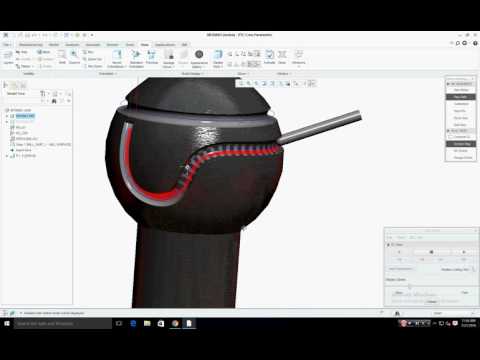Select the Insert Here marker in the model tree
The image size is (480, 360).
click(23, 150)
